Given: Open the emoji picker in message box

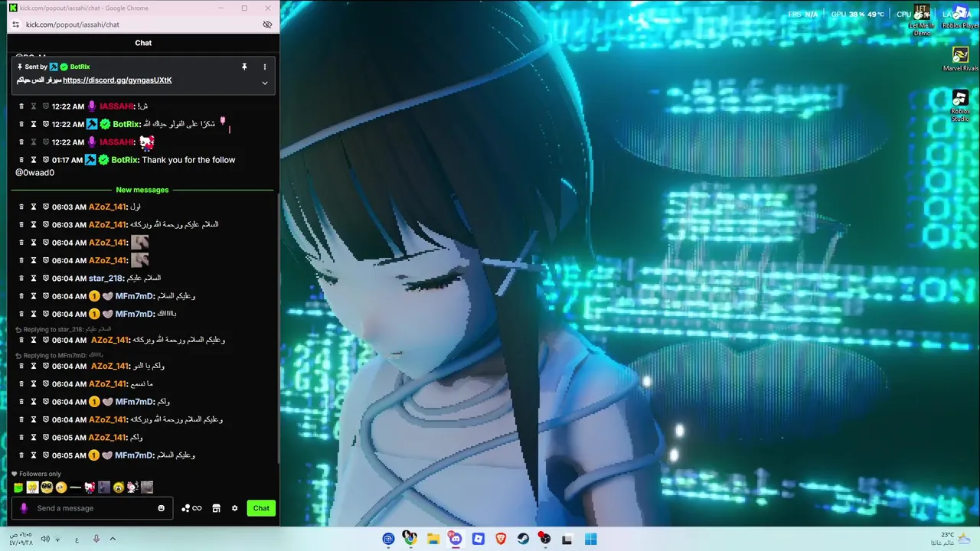Looking at the screenshot, I should (161, 508).
